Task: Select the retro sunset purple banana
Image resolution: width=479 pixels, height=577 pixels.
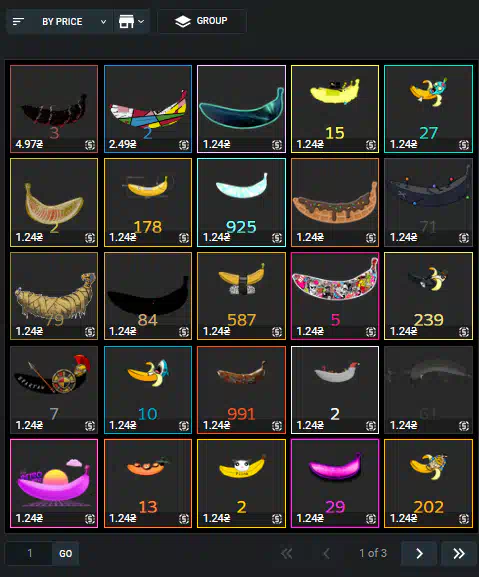Action: point(54,483)
